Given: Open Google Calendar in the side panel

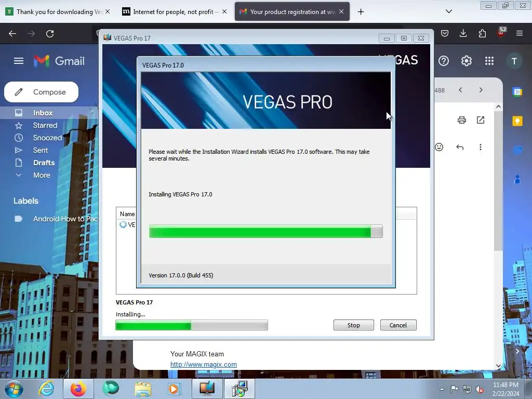Looking at the screenshot, I should (x=517, y=91).
